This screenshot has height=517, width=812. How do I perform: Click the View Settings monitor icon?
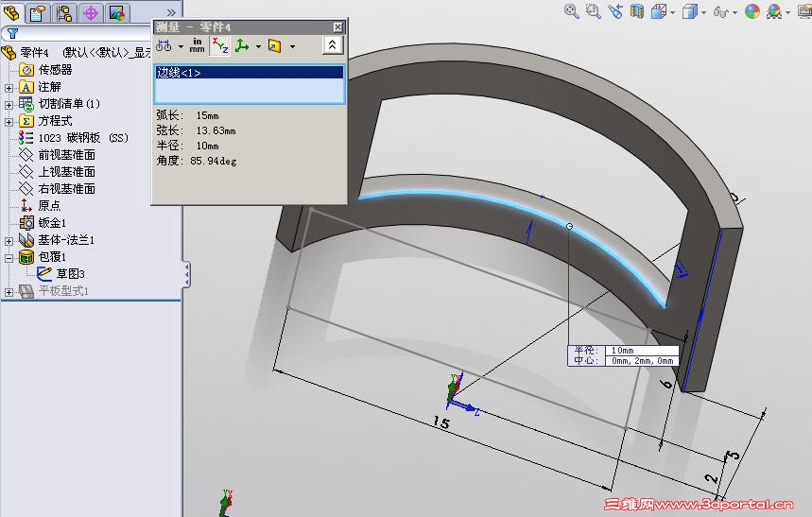pos(805,11)
